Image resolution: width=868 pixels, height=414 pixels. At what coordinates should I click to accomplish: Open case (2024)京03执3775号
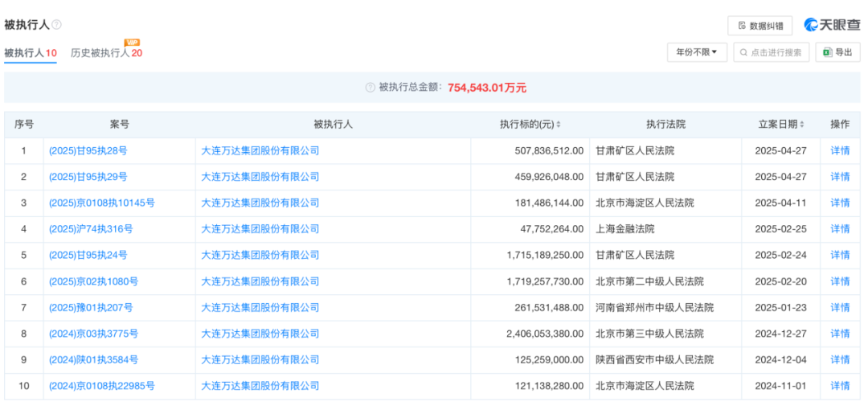click(93, 334)
